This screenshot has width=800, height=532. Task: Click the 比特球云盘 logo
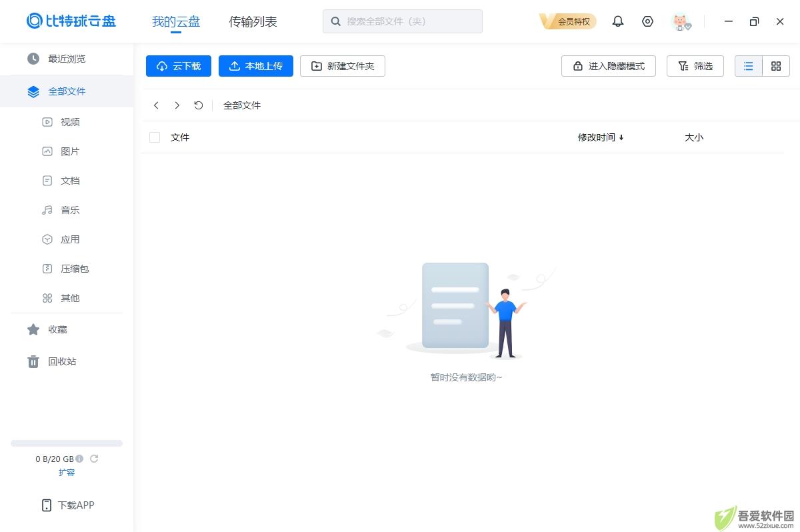tap(71, 21)
